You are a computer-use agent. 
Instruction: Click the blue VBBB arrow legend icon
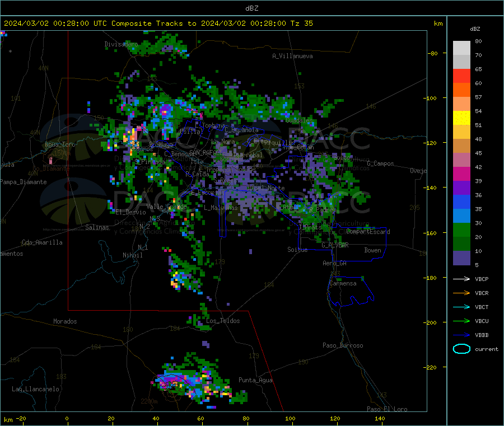(x=461, y=335)
